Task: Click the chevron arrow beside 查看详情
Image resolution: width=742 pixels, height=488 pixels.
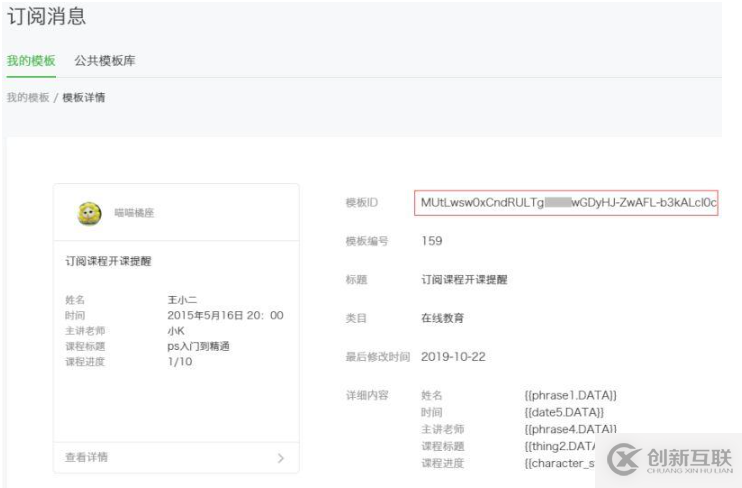Action: tap(281, 458)
